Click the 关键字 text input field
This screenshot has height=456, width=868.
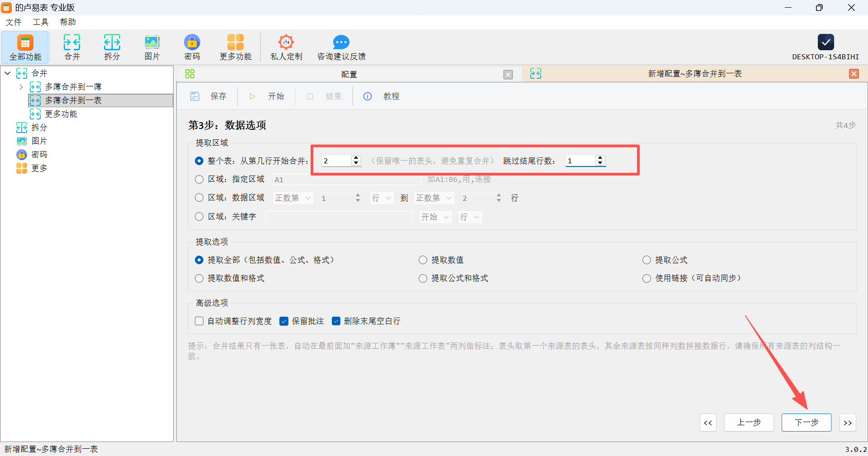tap(339, 217)
